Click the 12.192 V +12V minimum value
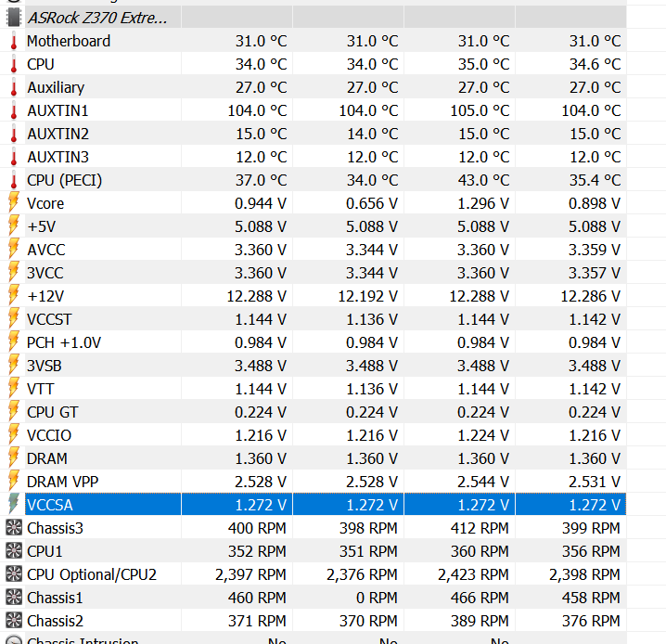Viewport: 666px width, 644px height. click(x=368, y=296)
